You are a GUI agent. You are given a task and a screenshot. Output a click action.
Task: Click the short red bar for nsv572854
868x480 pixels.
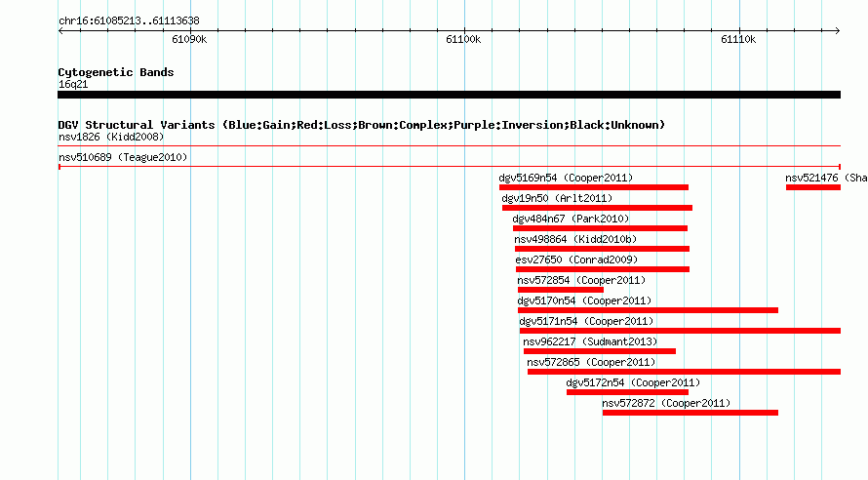click(561, 290)
